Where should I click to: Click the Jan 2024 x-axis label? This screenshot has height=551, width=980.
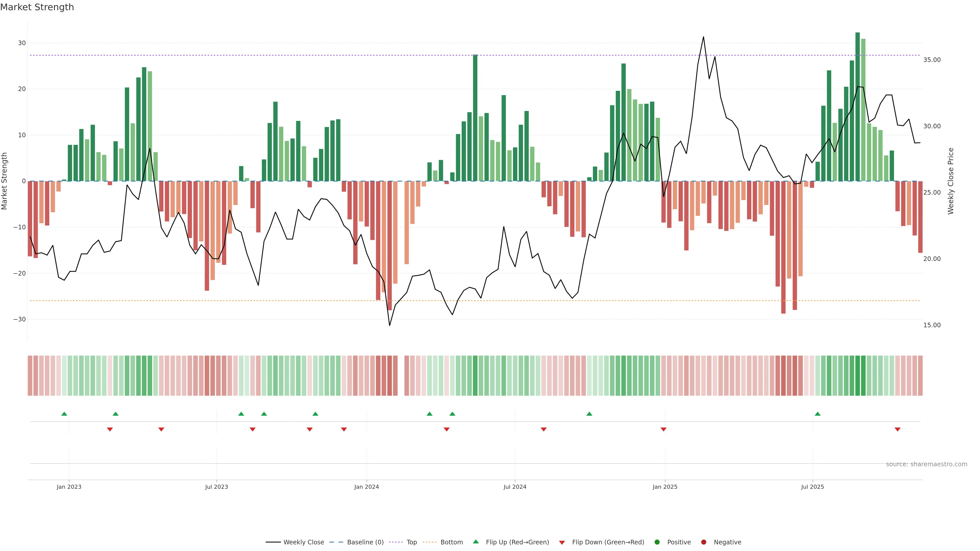pyautogui.click(x=366, y=487)
